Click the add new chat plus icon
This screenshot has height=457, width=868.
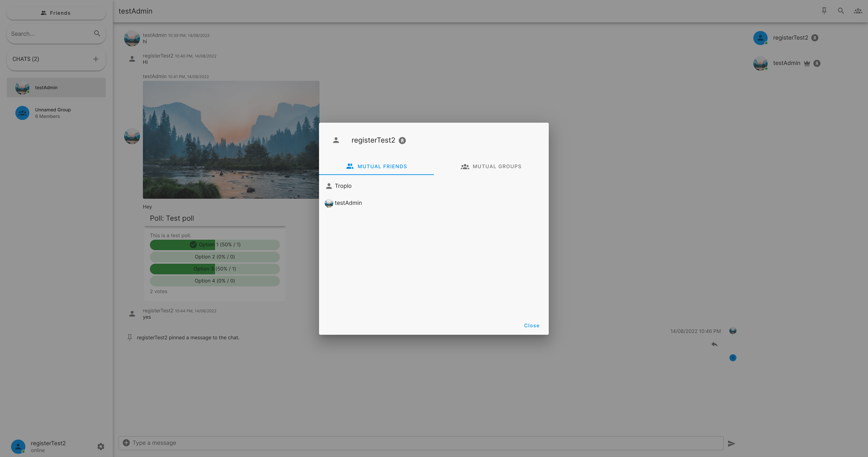point(96,59)
